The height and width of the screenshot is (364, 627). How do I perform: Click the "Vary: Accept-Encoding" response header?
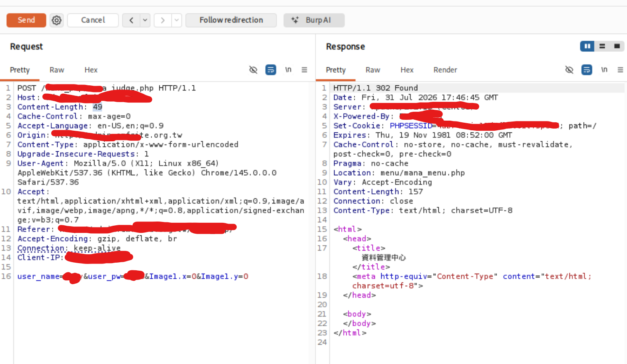(382, 182)
